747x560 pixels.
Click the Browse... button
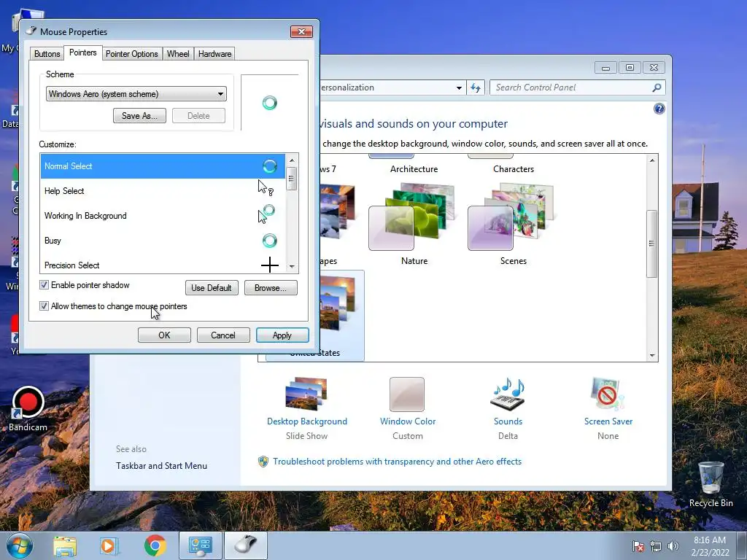coord(271,287)
